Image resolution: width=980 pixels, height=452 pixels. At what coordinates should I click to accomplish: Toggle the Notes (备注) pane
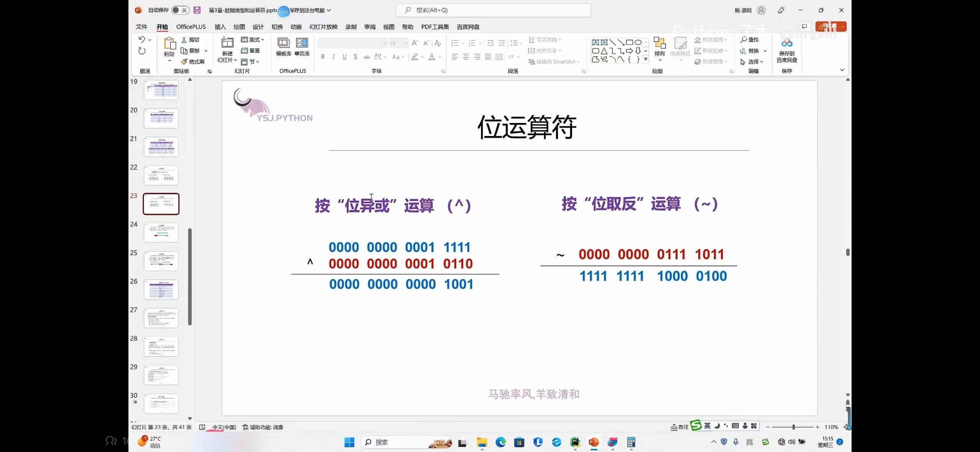point(679,427)
